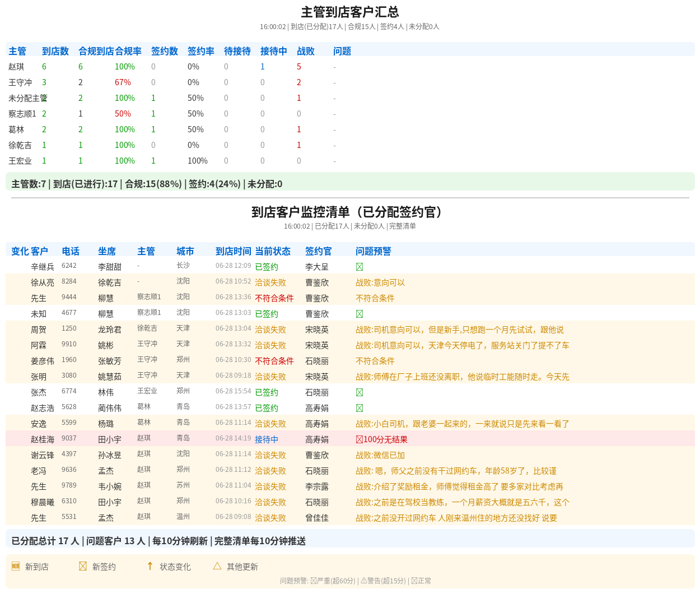Screen dimensions: 700x612
Task: Click the 到店数 column header
Action: (55, 51)
